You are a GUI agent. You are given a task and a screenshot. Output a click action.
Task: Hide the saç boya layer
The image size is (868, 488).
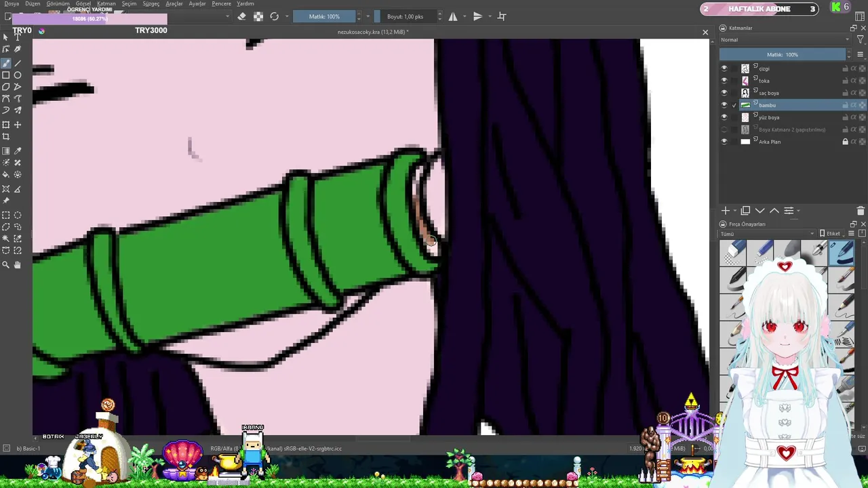click(x=724, y=93)
